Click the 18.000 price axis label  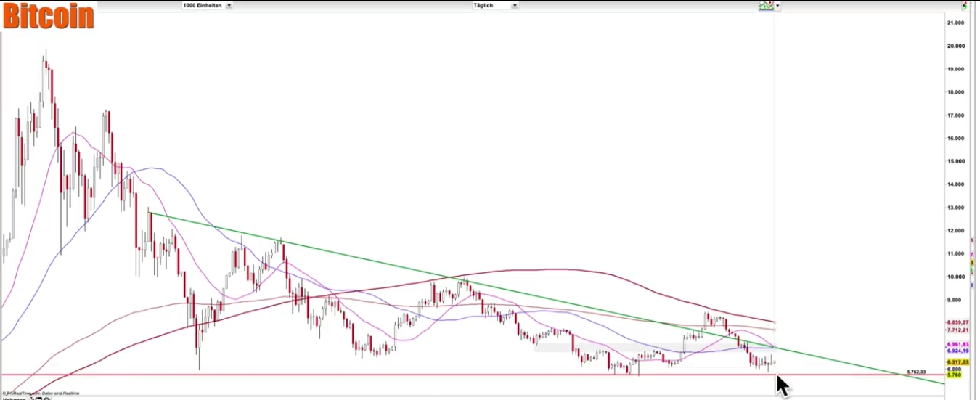(956, 92)
